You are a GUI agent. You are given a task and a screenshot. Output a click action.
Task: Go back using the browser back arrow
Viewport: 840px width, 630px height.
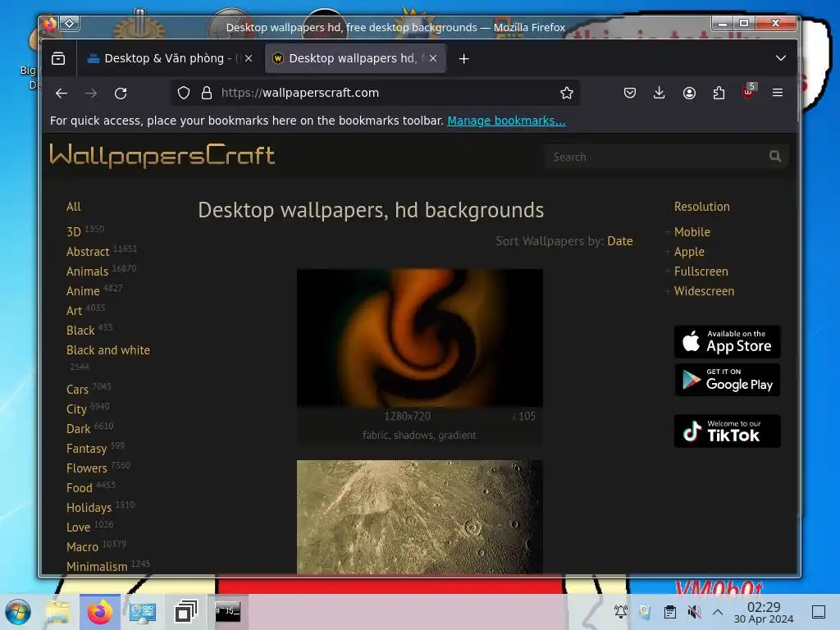(x=62, y=94)
